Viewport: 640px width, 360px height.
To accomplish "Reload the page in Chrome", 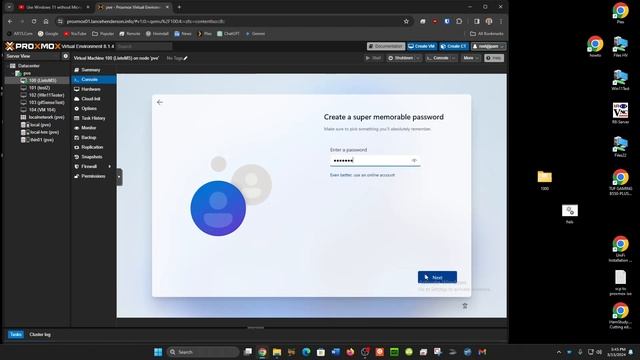I will tap(34, 21).
